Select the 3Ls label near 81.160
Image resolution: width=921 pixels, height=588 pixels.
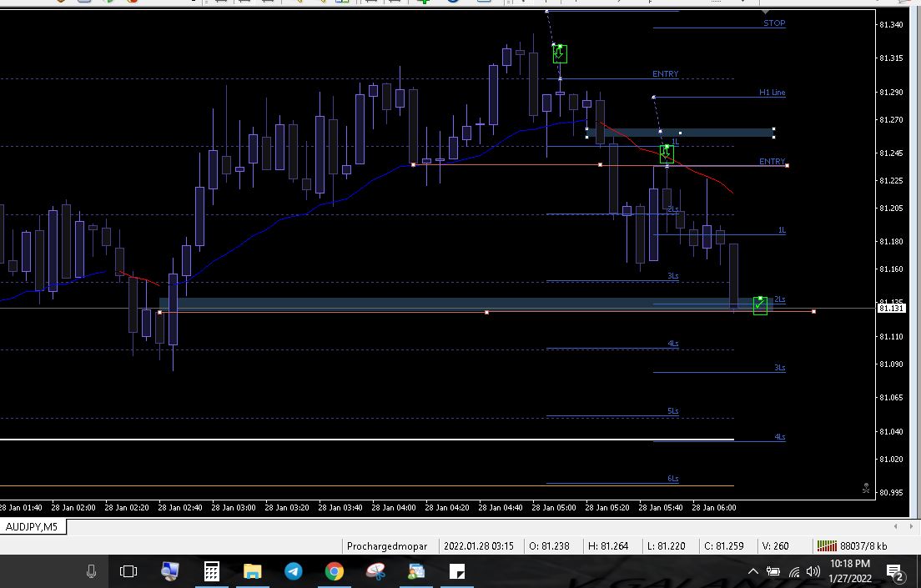(672, 275)
